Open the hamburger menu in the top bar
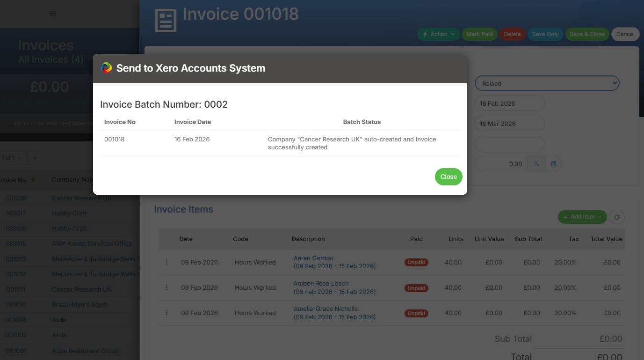This screenshot has width=644, height=360. [x=53, y=14]
